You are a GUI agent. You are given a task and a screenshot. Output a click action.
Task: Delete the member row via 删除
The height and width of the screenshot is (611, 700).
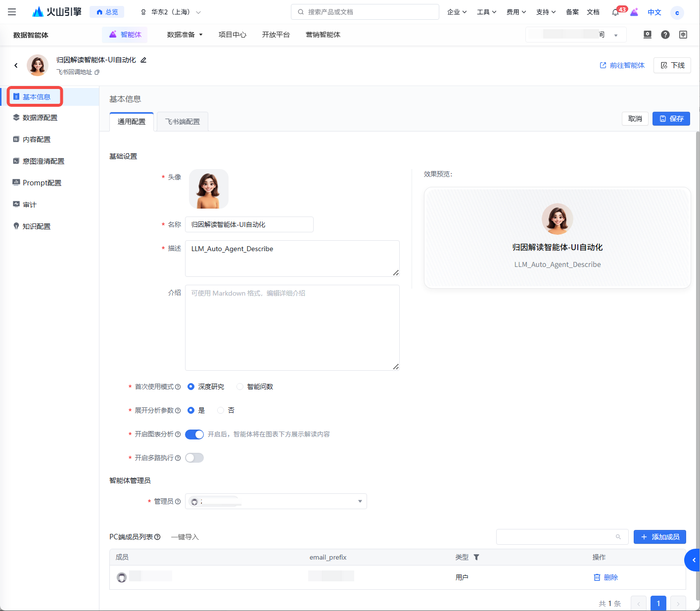[606, 577]
